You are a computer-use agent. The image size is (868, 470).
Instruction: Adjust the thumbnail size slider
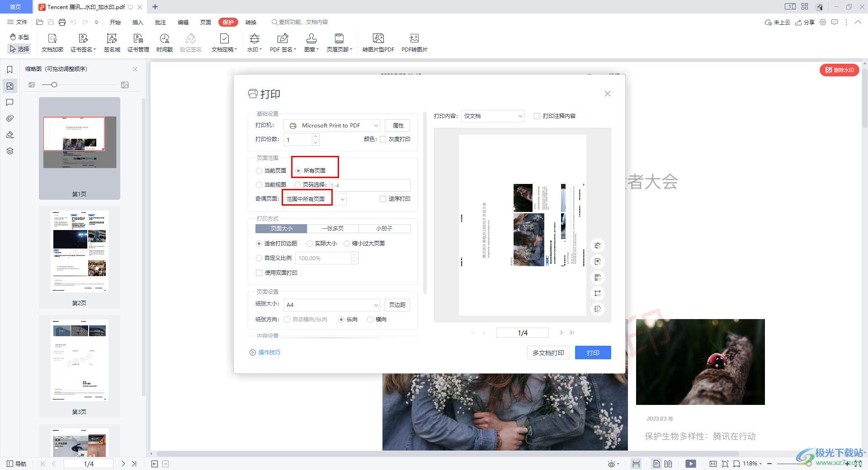click(x=54, y=85)
